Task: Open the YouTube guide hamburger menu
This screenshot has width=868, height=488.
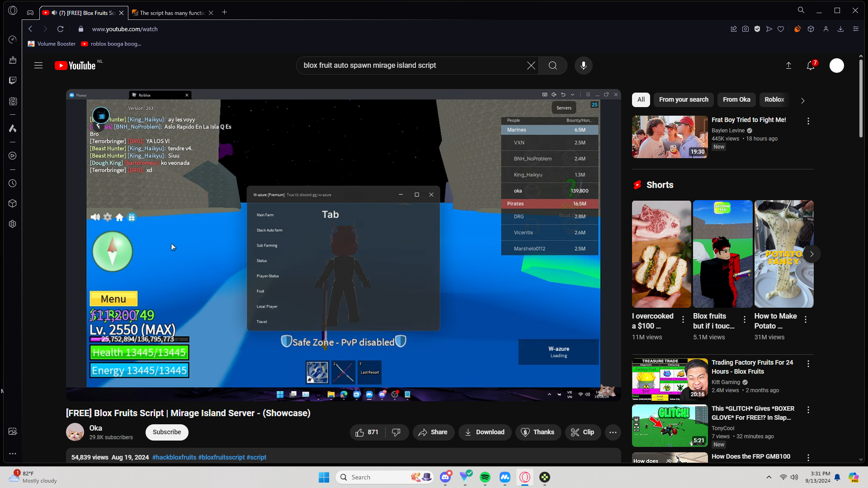Action: pos(38,66)
